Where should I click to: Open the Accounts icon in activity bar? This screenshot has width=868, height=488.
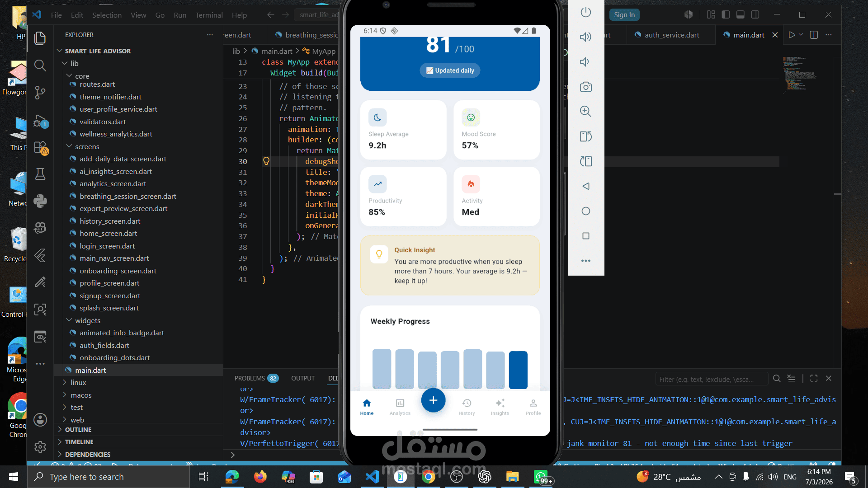click(x=40, y=420)
